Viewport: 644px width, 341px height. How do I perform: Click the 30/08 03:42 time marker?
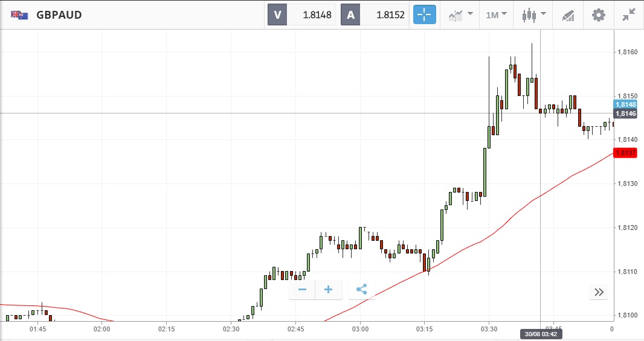click(x=541, y=334)
